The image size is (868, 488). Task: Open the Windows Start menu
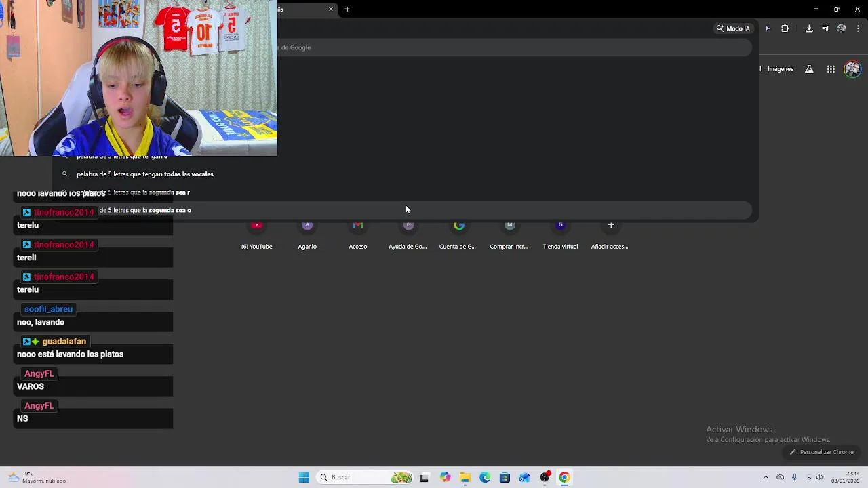(304, 477)
